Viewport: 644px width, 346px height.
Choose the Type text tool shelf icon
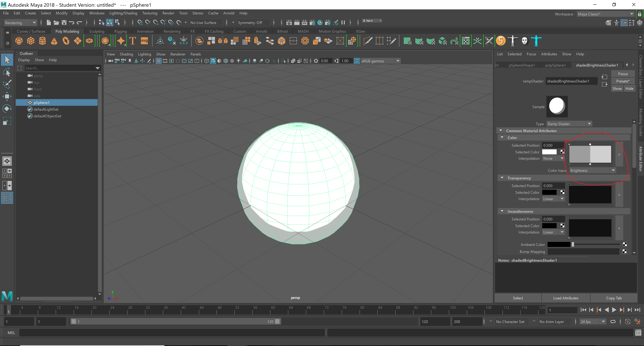click(132, 41)
